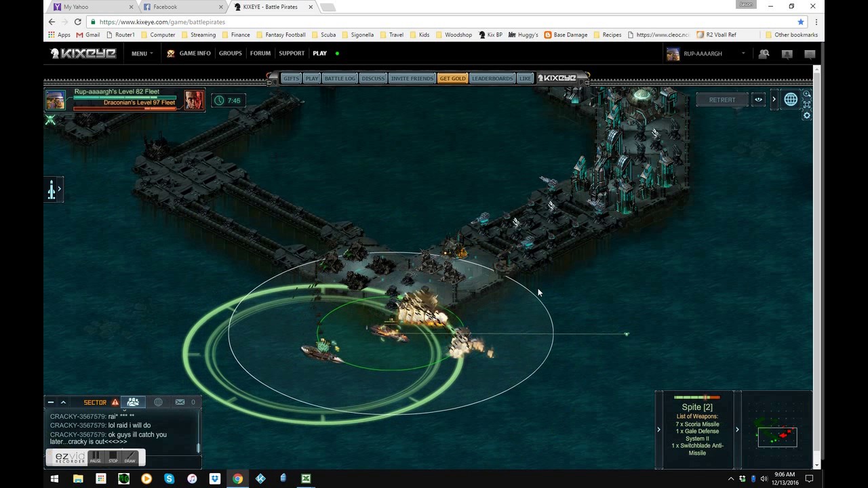Reload the page
Screen dimensions: 868x488
point(78,22)
